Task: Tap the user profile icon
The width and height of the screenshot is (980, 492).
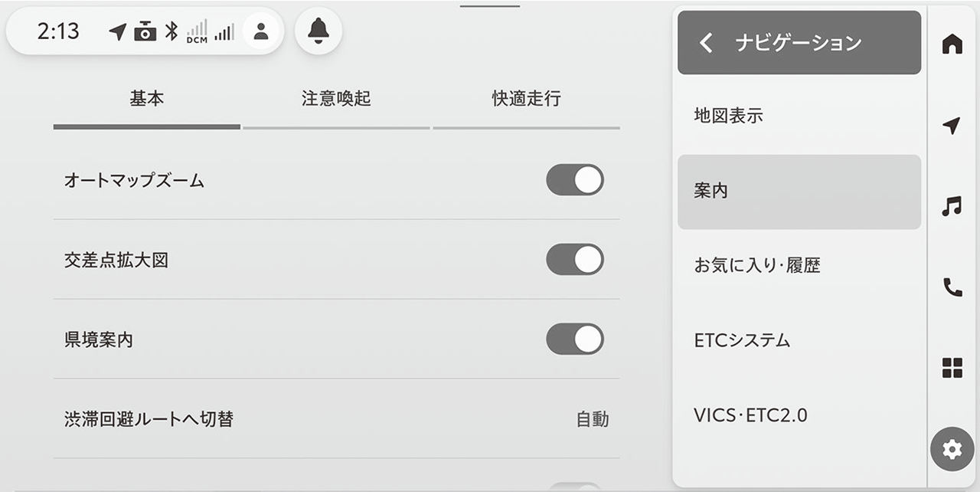Action: [261, 31]
